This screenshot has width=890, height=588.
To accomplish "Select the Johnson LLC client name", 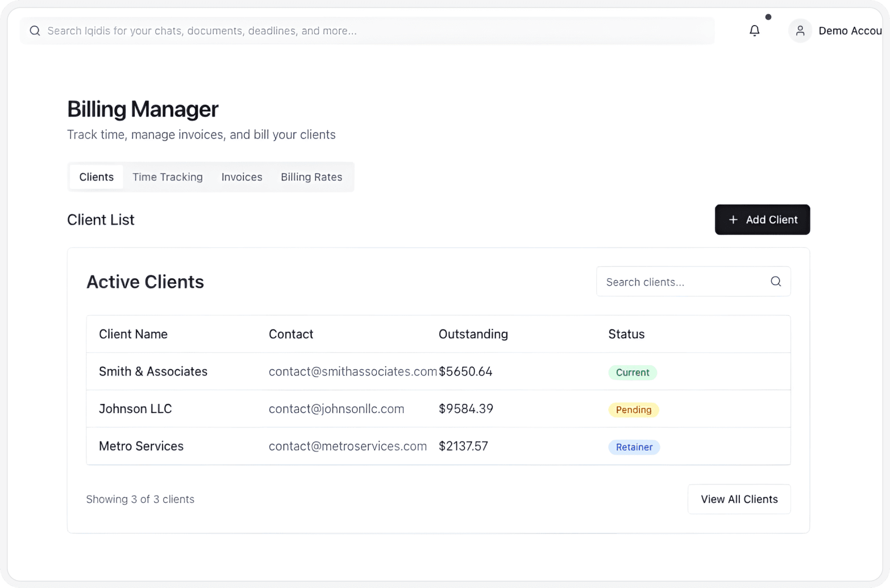I will pos(135,409).
